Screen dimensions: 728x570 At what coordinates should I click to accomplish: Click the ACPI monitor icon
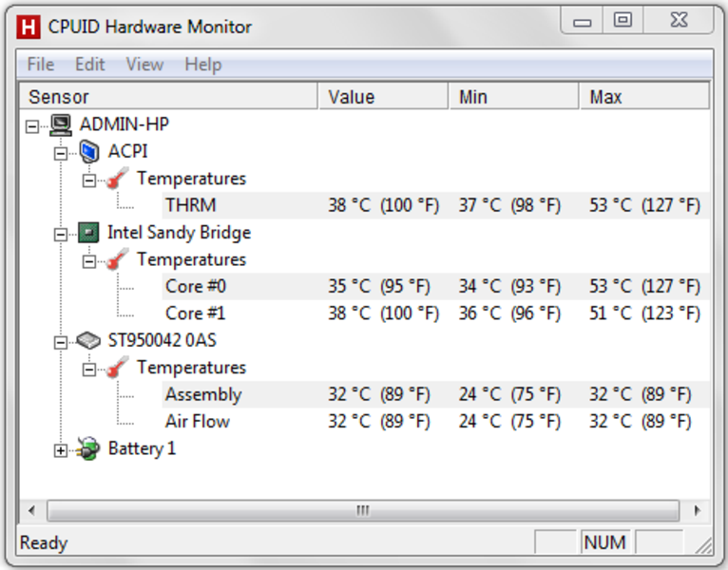89,152
